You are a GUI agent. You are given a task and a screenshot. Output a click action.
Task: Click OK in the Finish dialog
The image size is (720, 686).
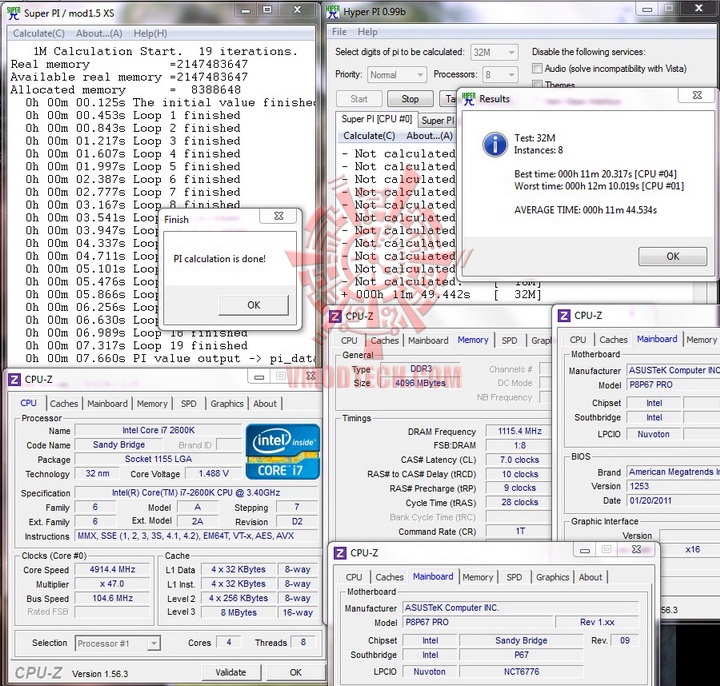pos(254,305)
